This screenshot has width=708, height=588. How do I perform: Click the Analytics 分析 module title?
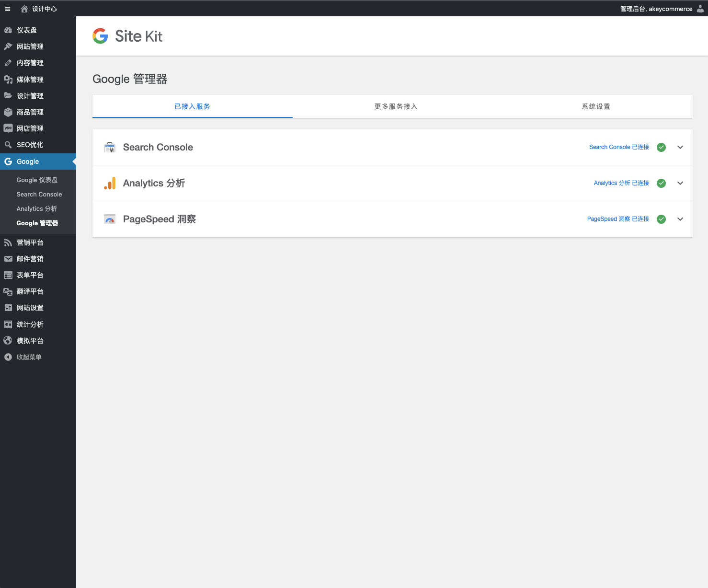click(x=154, y=183)
